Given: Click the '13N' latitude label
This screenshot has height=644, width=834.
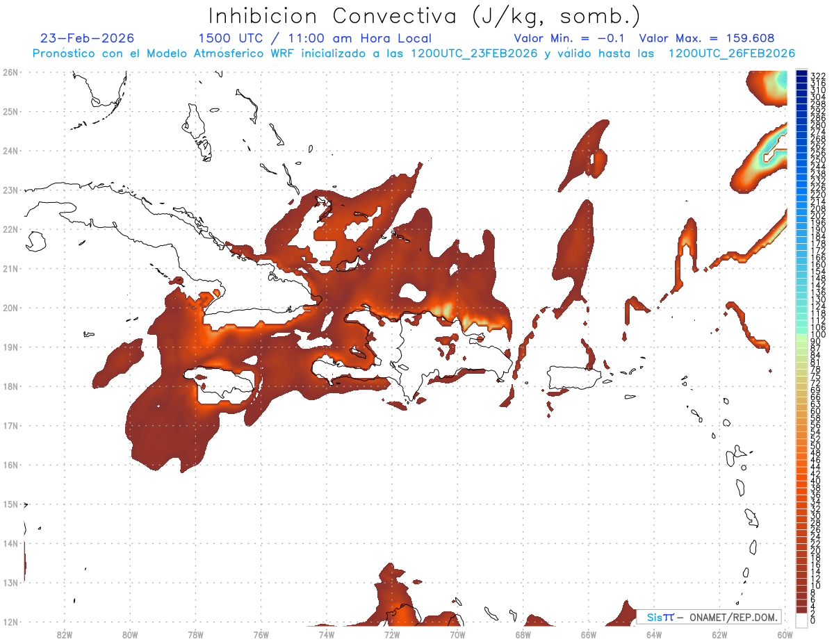Looking at the screenshot, I should pos(10,582).
